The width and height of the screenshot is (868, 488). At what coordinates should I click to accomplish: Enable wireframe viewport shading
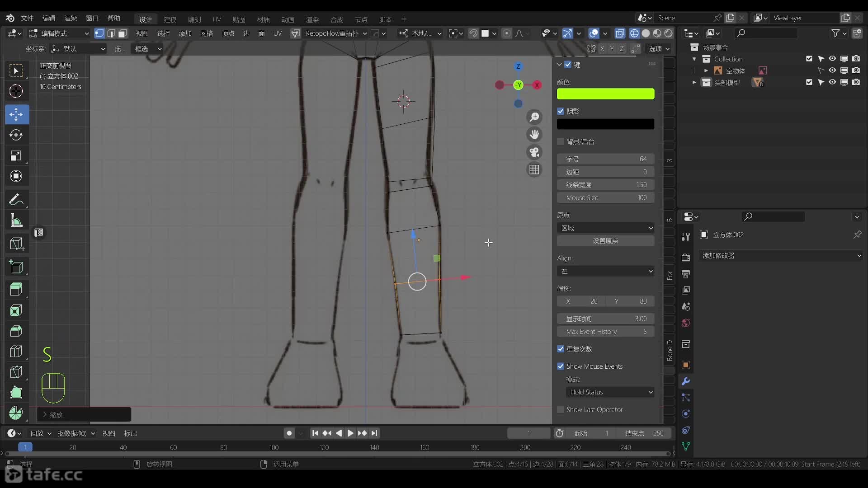[x=634, y=33]
